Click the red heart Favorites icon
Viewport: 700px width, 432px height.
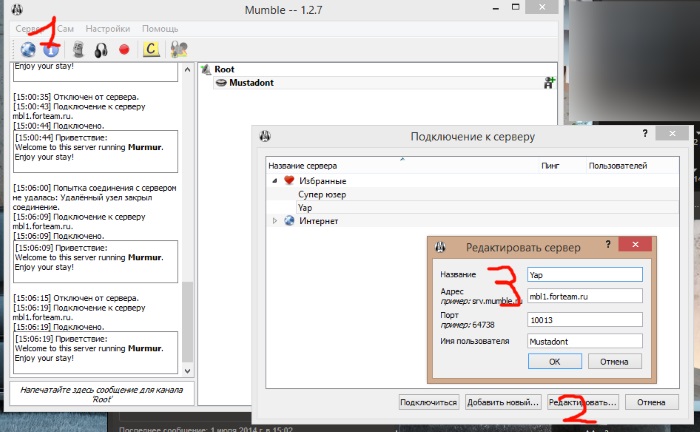pyautogui.click(x=289, y=180)
